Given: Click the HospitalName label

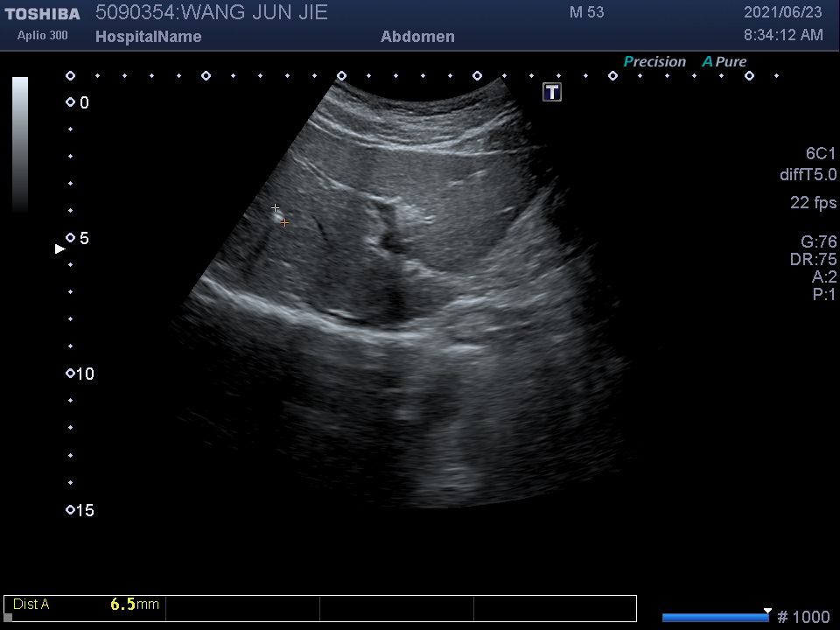Looking at the screenshot, I should [x=148, y=37].
